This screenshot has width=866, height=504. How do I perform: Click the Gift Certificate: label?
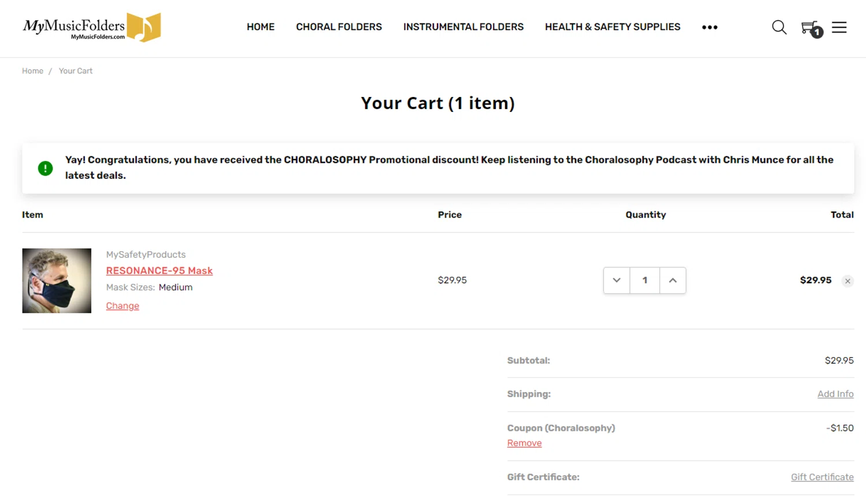point(543,477)
